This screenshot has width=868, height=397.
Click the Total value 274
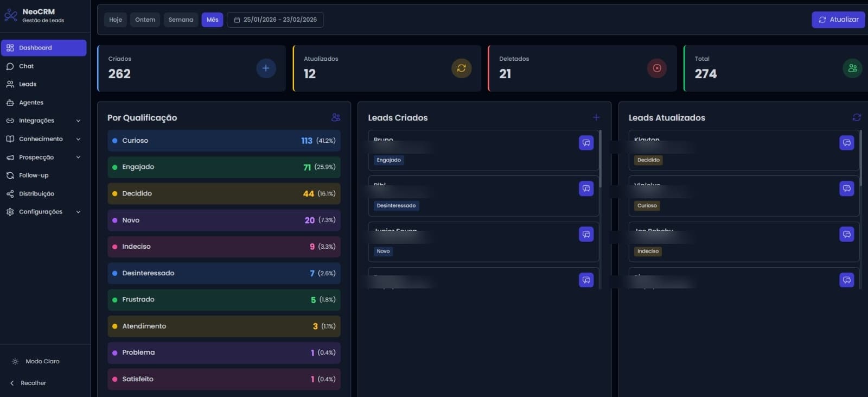pos(705,74)
